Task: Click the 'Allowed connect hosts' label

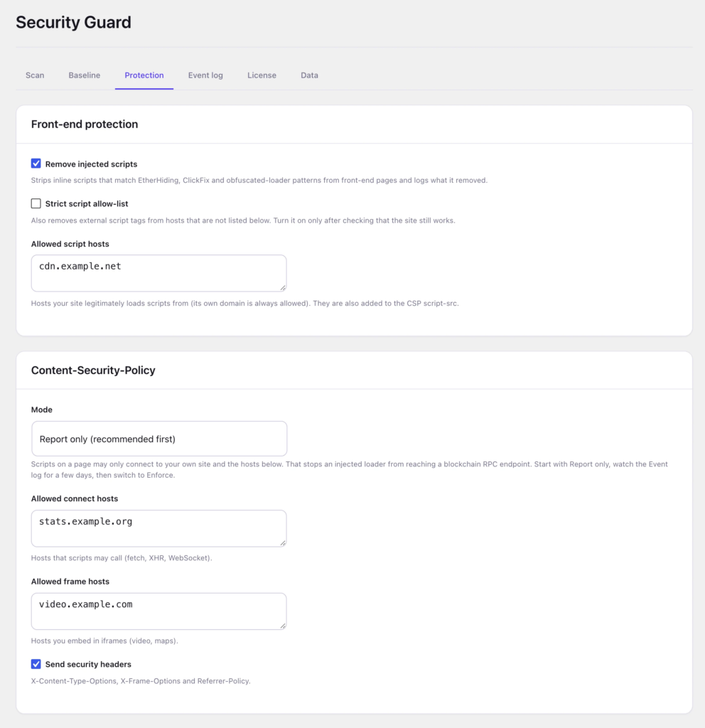Action: point(74,498)
